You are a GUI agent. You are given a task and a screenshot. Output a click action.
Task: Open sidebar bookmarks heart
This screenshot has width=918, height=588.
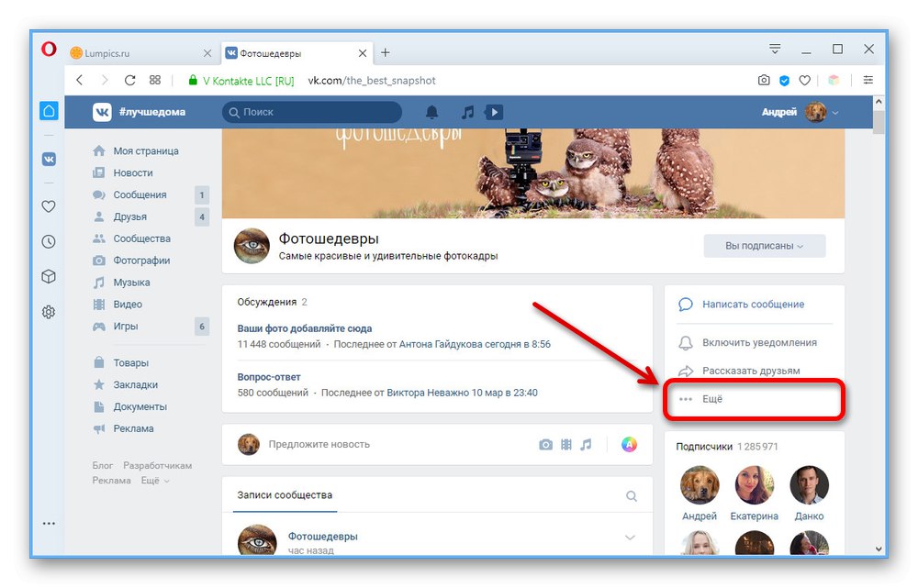[50, 206]
